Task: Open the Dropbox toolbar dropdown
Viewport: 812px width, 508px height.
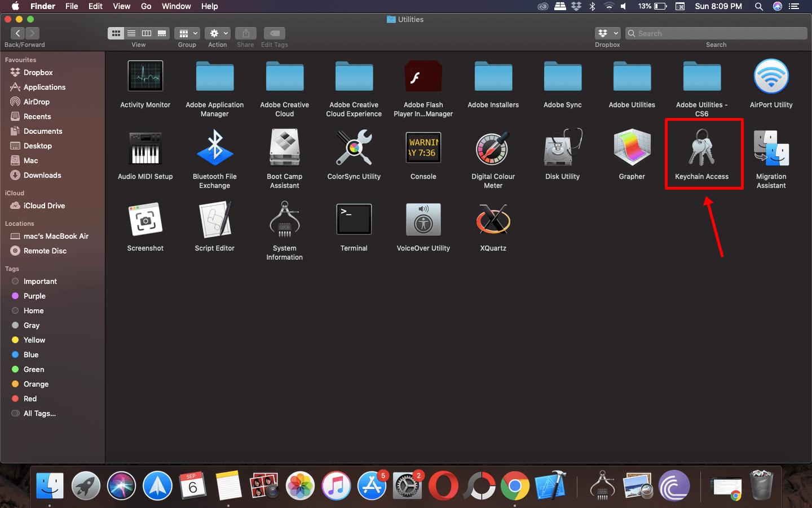Action: [607, 33]
